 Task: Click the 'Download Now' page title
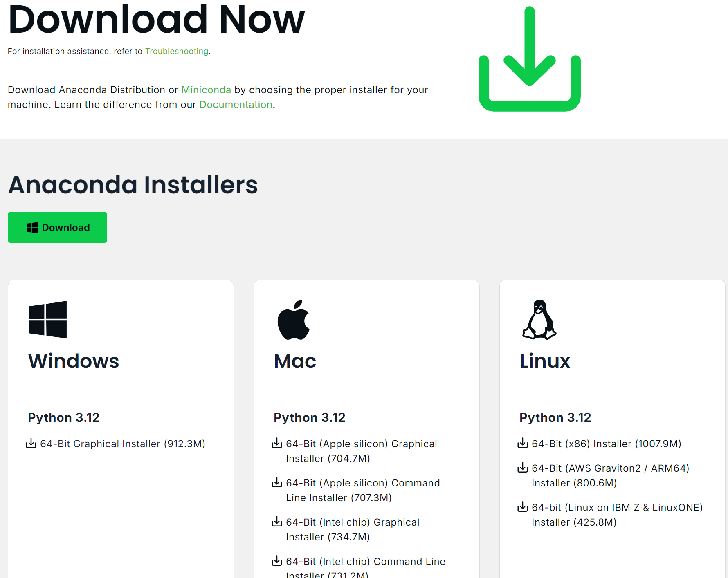157,18
